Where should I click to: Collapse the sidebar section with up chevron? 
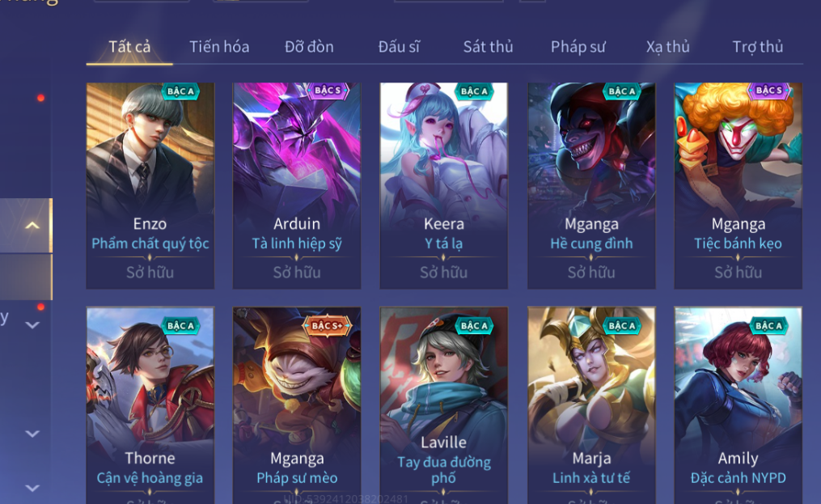click(x=32, y=225)
